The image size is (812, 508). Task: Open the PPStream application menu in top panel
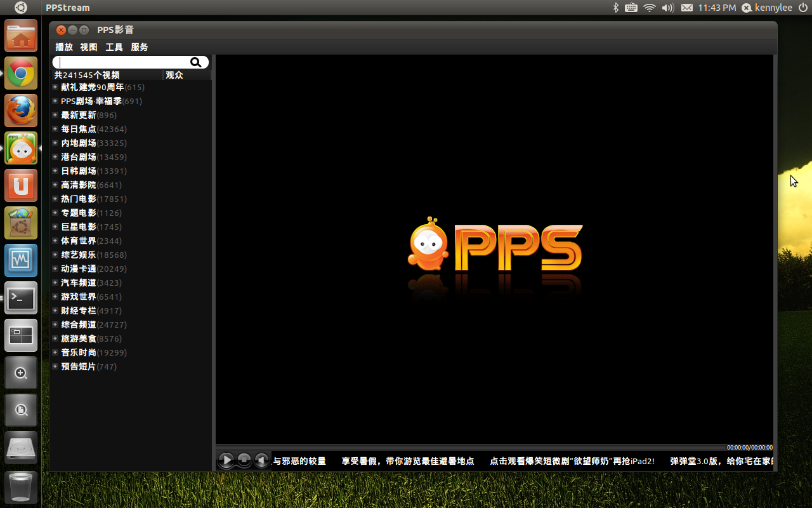68,8
